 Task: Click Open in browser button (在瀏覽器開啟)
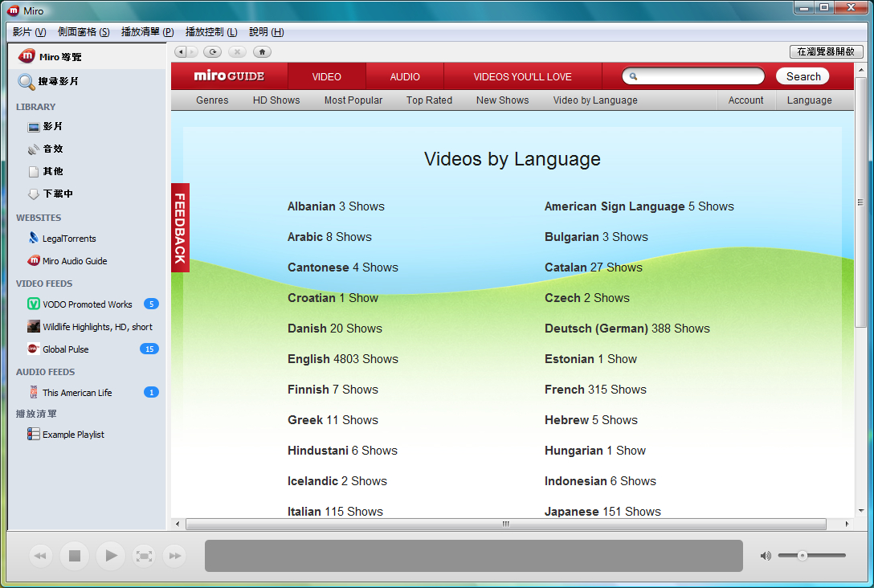tap(826, 52)
